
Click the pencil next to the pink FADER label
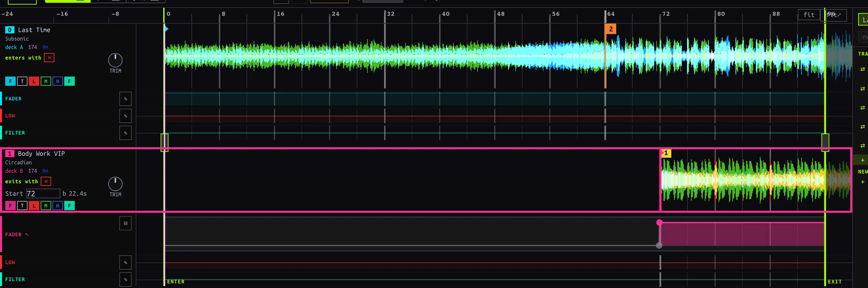[27, 235]
